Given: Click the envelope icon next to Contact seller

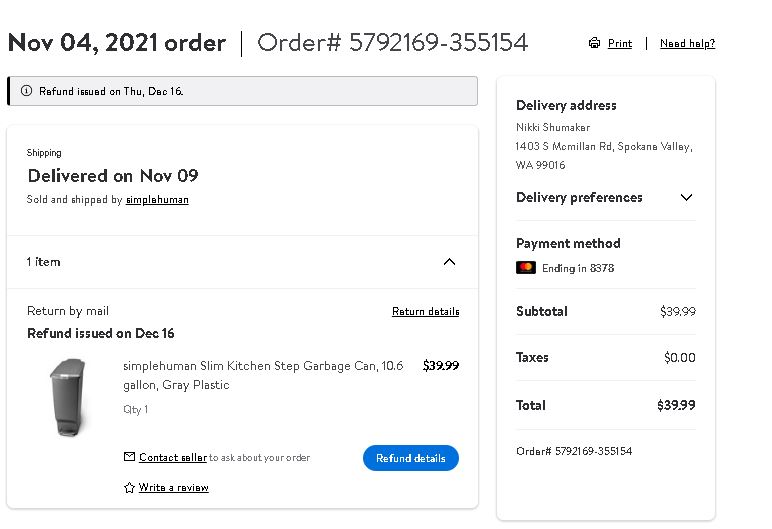Looking at the screenshot, I should click(x=129, y=457).
